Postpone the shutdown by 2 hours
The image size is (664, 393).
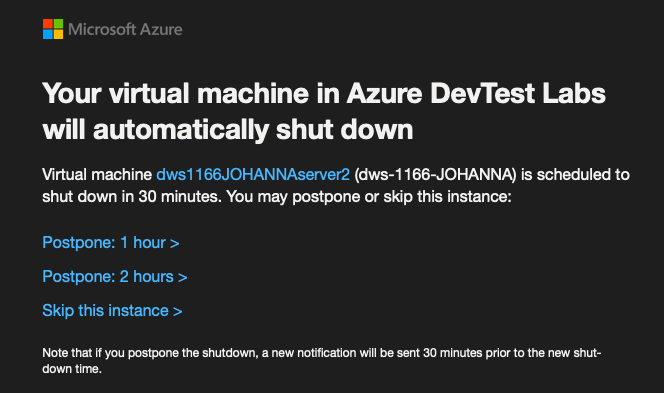click(x=115, y=277)
